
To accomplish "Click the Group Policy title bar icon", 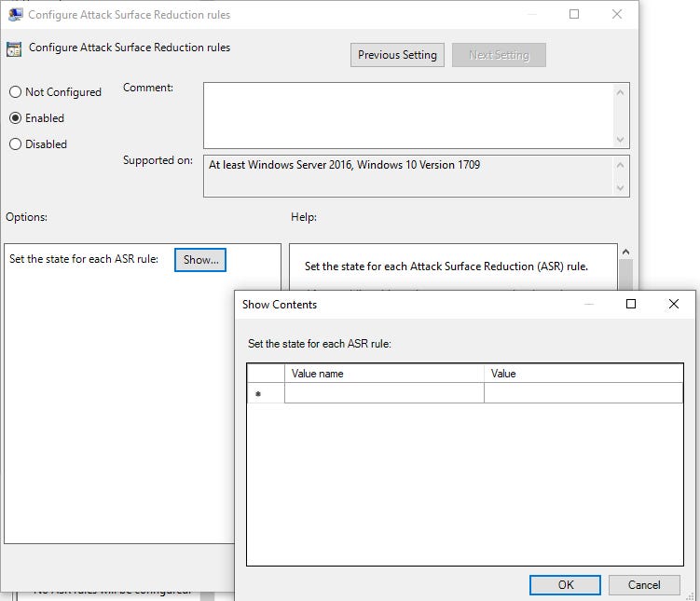I will pyautogui.click(x=14, y=15).
